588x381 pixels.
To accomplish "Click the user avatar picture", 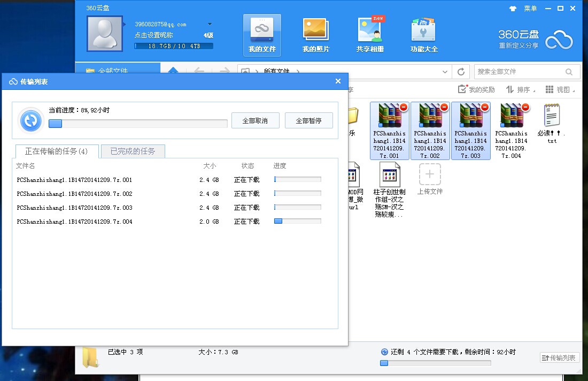I will click(105, 33).
